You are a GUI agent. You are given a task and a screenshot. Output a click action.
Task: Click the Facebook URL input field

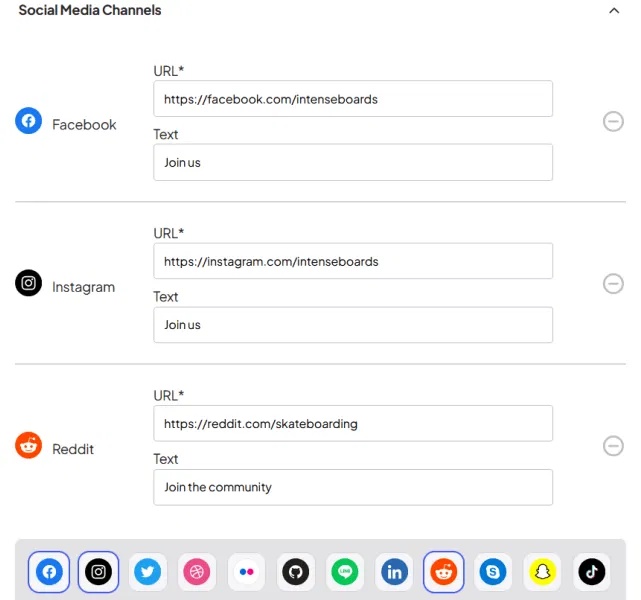click(352, 99)
